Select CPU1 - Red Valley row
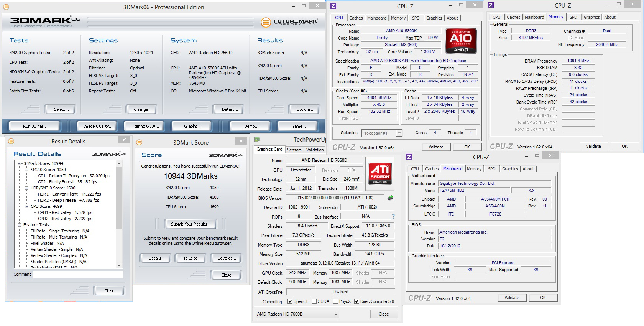This screenshot has width=644, height=326. point(65,212)
